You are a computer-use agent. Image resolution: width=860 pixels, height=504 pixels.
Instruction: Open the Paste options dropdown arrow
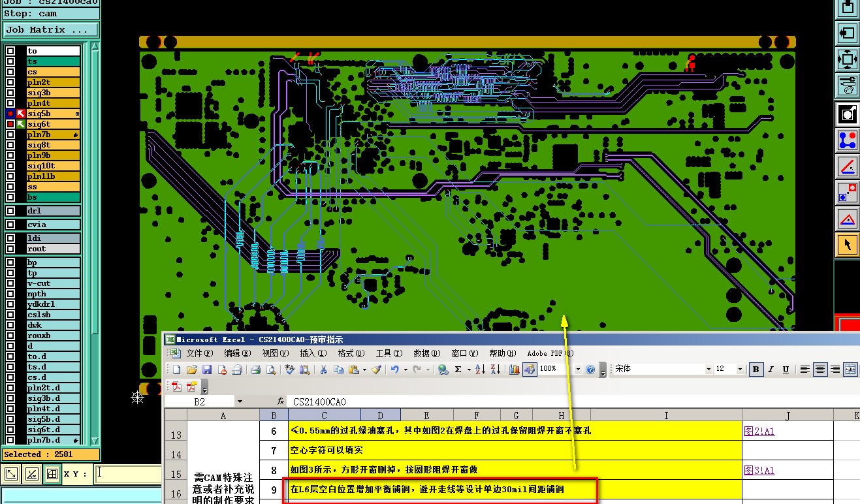pyautogui.click(x=364, y=370)
